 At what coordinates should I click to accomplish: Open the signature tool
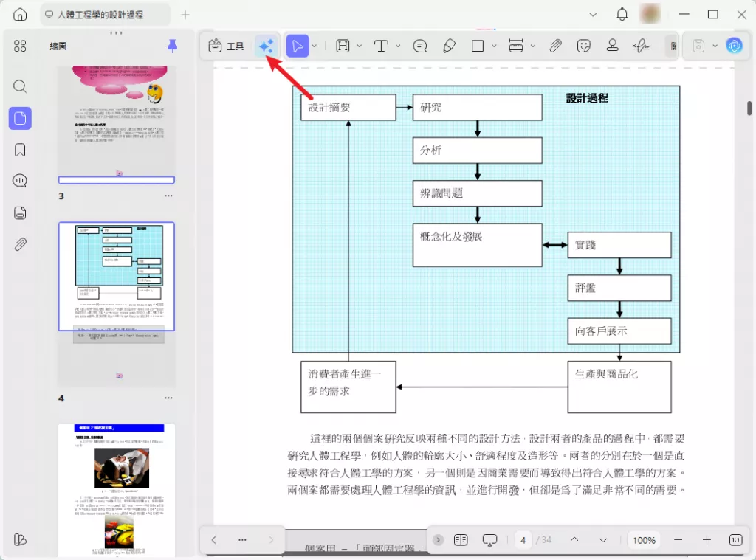(x=642, y=46)
